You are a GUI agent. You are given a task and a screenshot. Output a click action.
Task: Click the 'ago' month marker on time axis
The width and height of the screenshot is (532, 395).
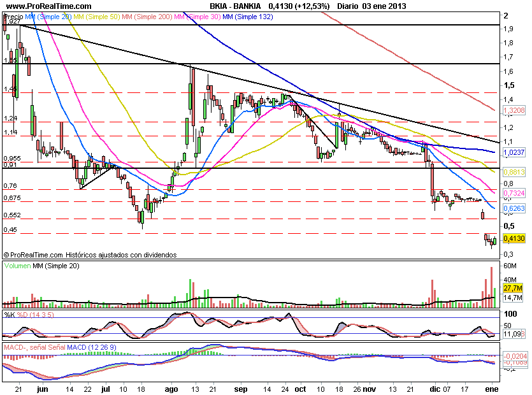171,389
